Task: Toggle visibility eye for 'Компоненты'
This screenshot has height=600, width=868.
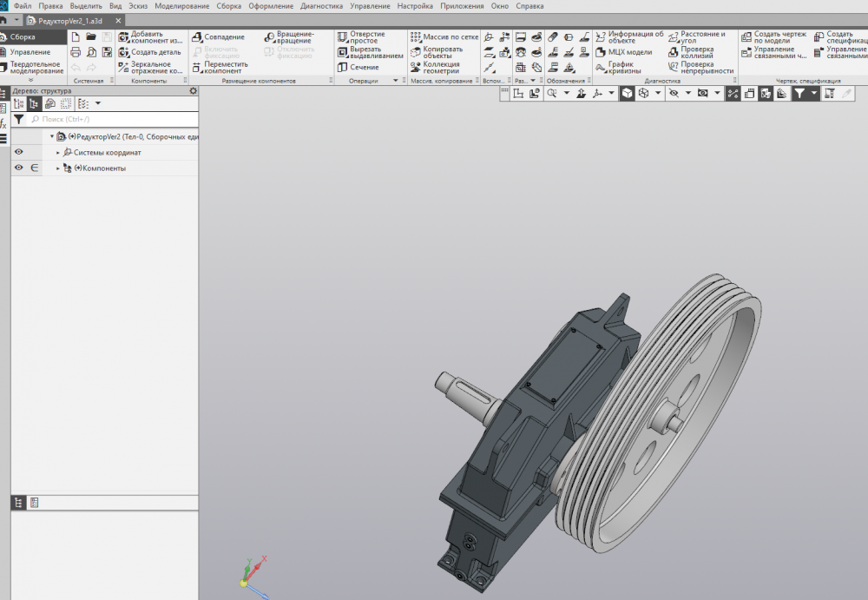Action: point(18,168)
